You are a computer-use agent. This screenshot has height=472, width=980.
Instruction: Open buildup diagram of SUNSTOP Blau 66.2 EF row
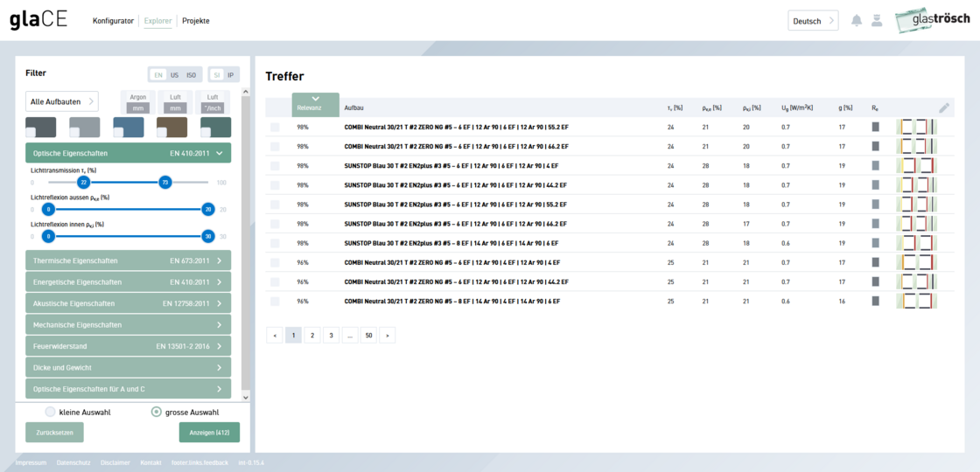point(917,224)
